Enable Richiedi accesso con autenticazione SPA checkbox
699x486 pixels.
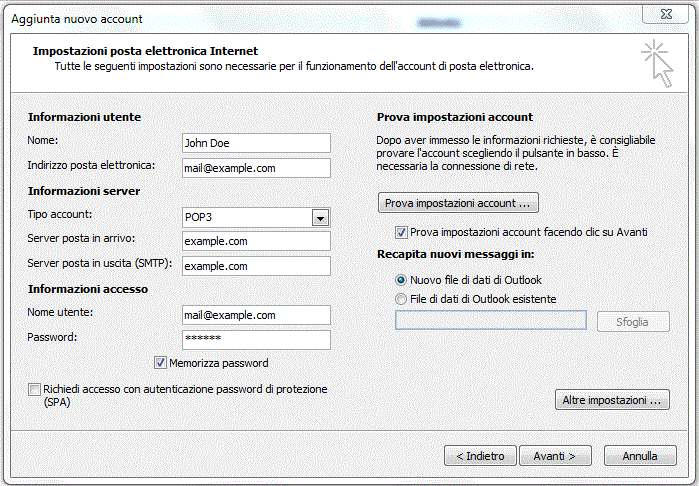34,389
